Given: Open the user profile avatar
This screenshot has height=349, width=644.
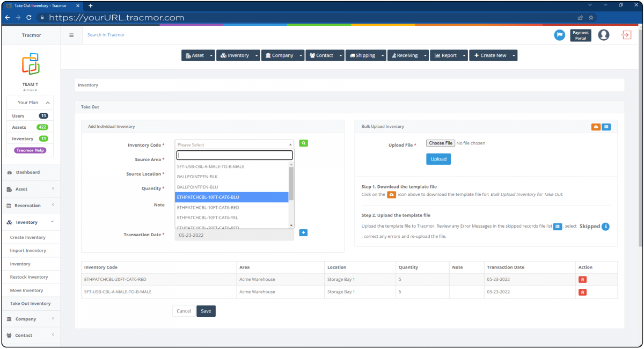Looking at the screenshot, I should [x=604, y=35].
